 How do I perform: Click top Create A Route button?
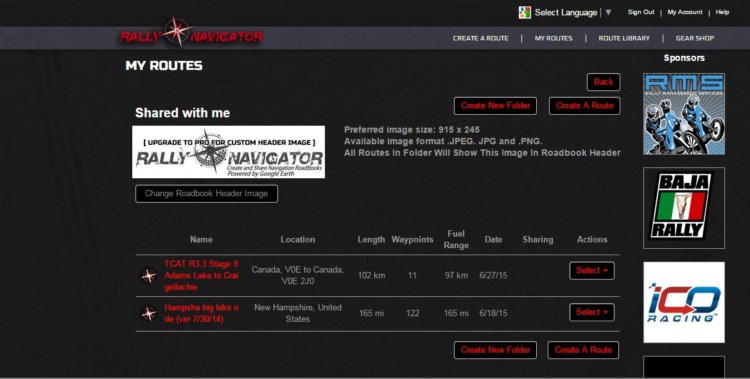(x=585, y=106)
